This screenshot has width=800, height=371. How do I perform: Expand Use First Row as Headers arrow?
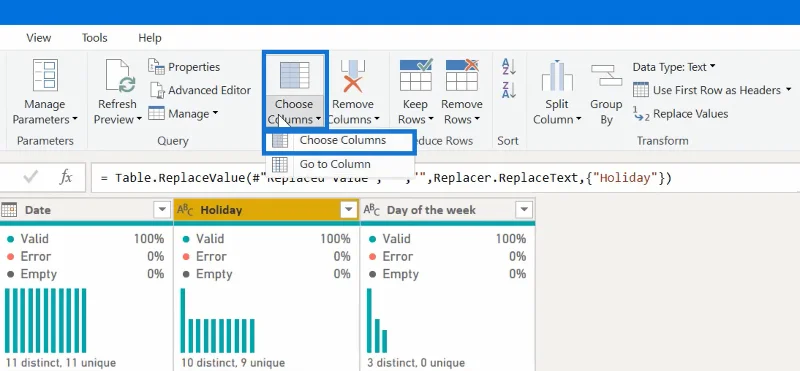(x=788, y=90)
